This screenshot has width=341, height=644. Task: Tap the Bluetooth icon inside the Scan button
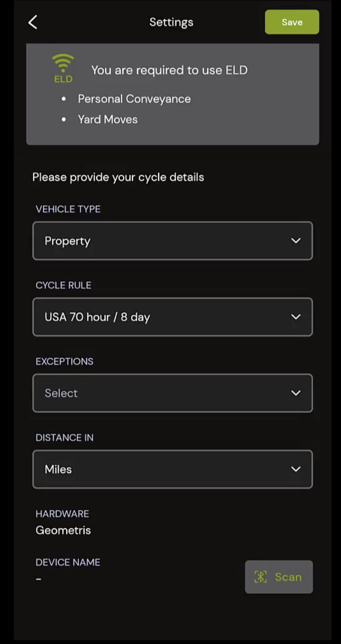pyautogui.click(x=260, y=577)
